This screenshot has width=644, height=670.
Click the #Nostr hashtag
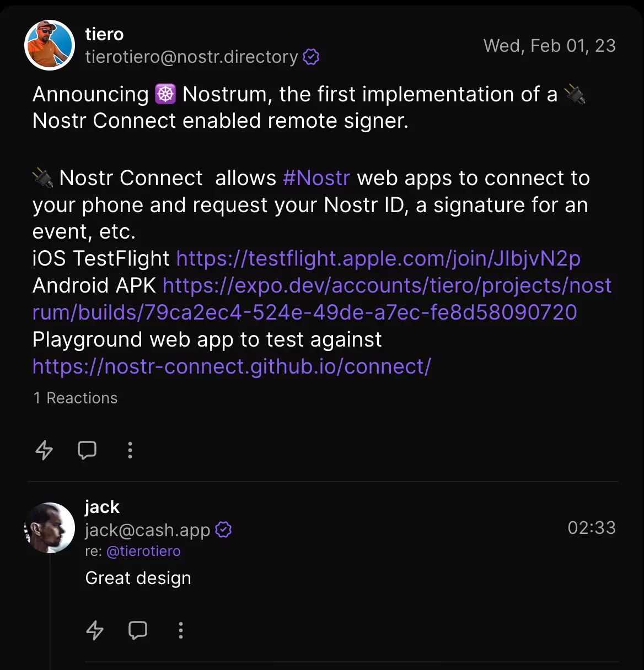click(316, 178)
